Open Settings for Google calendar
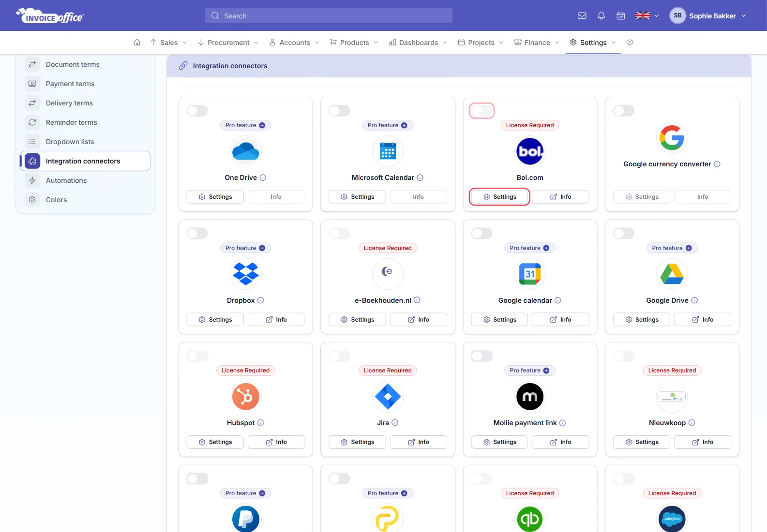 [x=499, y=320]
